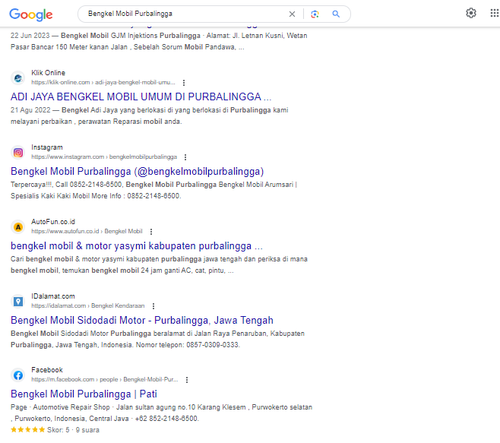Click the klik-online.com URL breadcrumb
This screenshot has width=500, height=443.
[x=103, y=82]
